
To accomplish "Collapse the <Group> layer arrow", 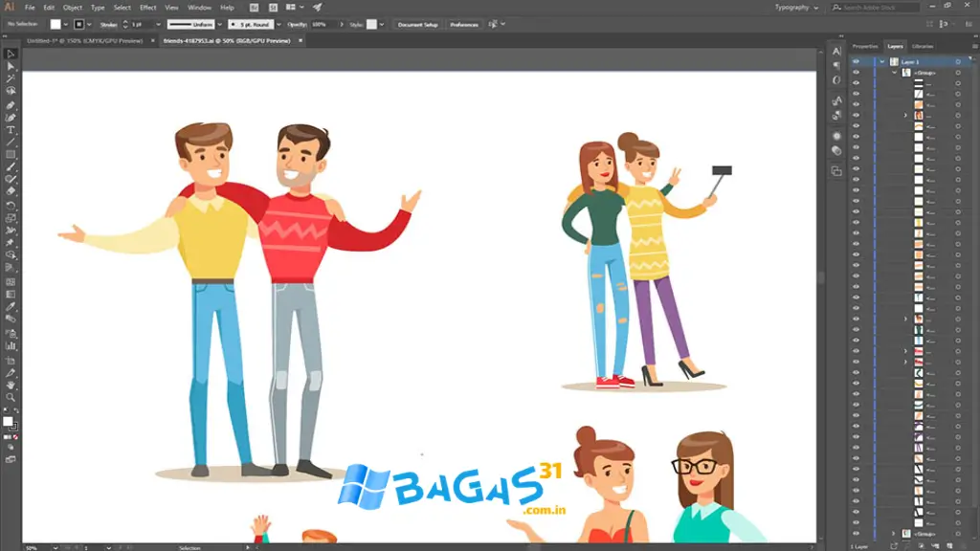I will click(x=895, y=72).
